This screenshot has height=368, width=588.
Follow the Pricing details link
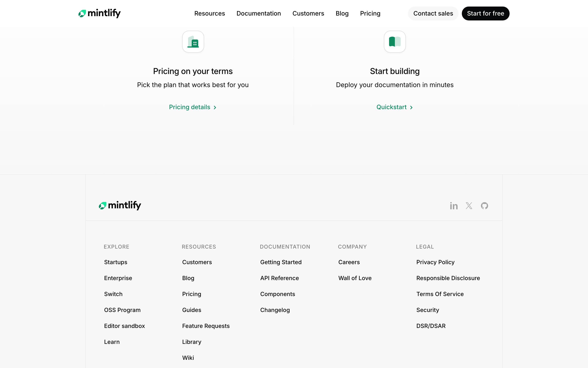click(x=193, y=107)
